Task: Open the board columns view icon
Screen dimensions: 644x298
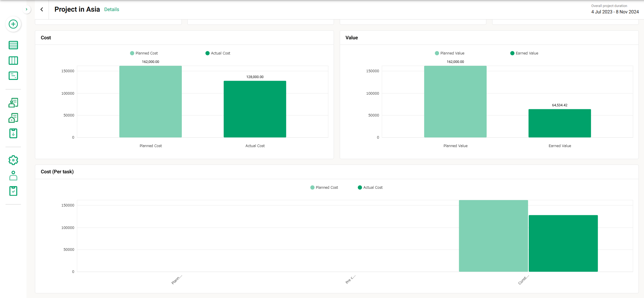Action: [x=13, y=61]
